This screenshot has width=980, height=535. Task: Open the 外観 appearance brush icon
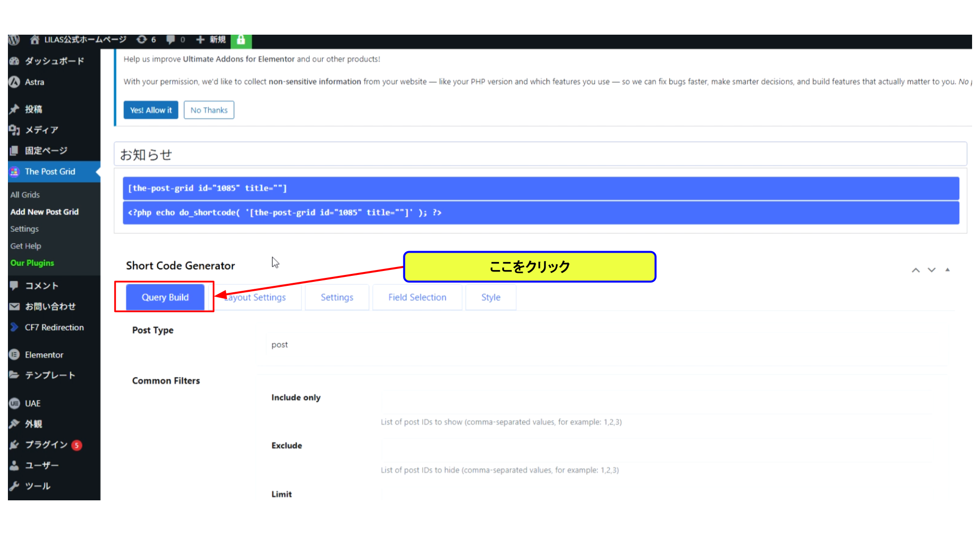pyautogui.click(x=14, y=424)
